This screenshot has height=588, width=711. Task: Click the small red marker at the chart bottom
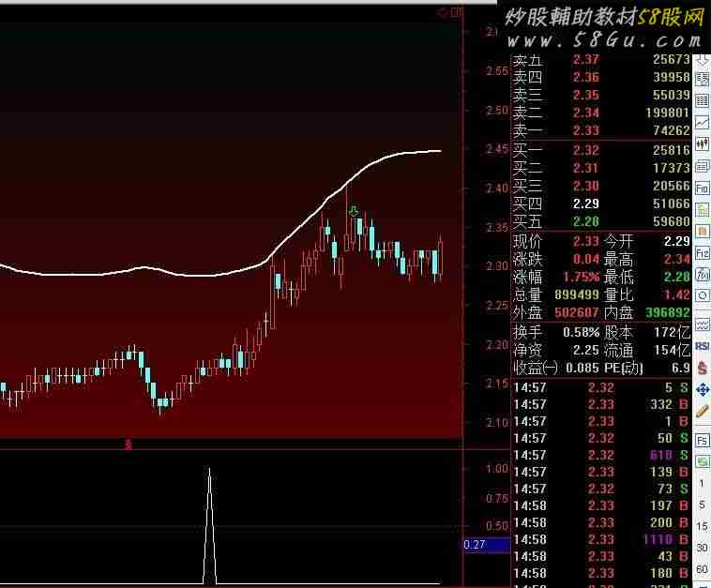pos(129,445)
